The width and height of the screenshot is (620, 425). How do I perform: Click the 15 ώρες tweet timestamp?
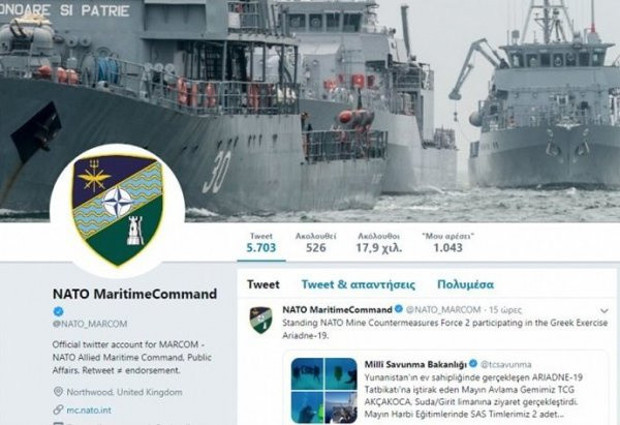pyautogui.click(x=505, y=309)
